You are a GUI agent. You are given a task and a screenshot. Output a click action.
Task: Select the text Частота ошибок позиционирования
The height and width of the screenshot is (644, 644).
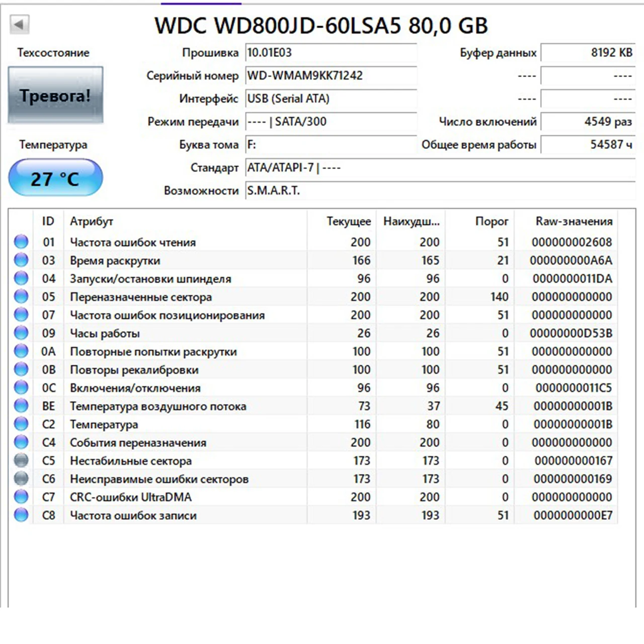167,315
